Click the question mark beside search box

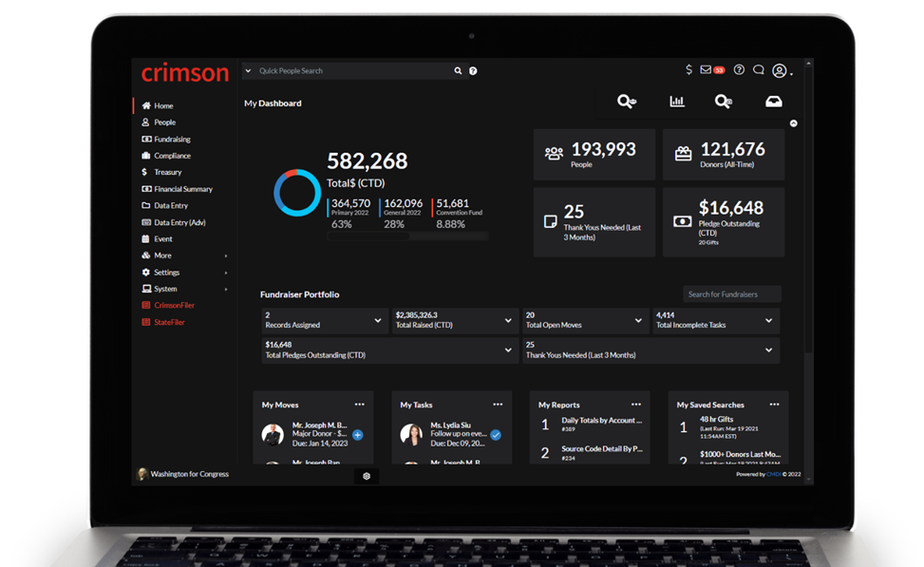pyautogui.click(x=473, y=70)
